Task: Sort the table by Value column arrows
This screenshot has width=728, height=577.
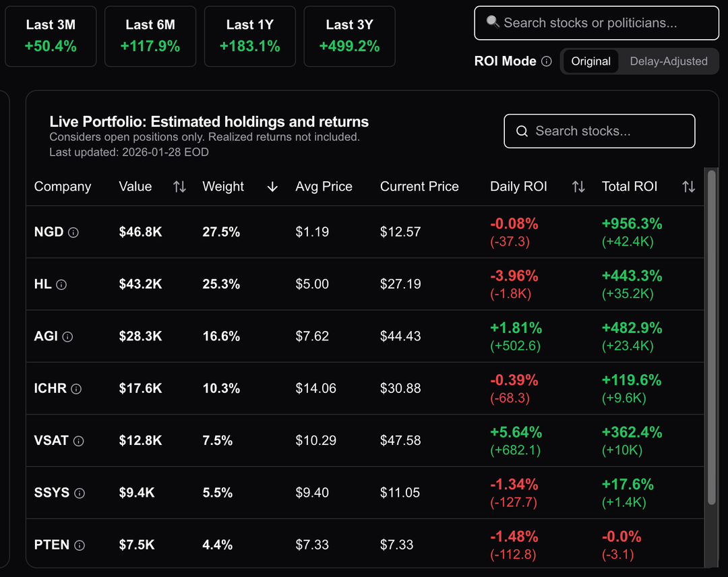Action: point(179,187)
